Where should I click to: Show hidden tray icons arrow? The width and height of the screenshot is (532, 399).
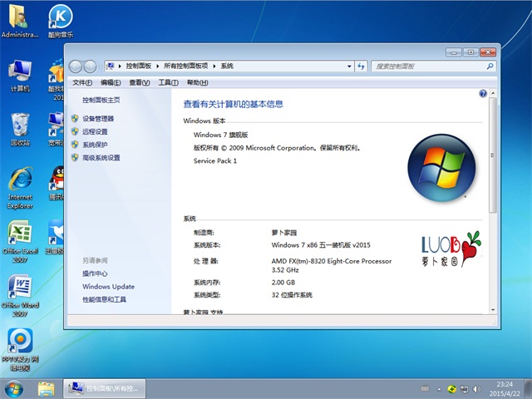(439, 389)
